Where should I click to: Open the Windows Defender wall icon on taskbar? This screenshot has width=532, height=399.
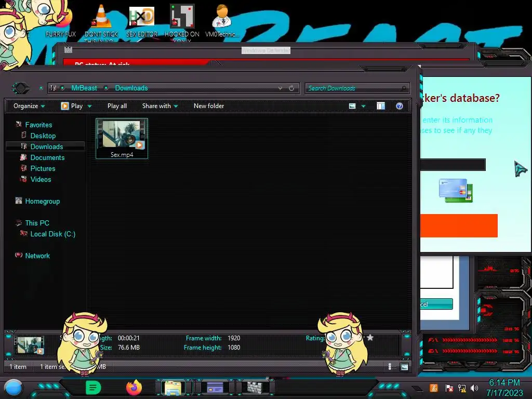click(x=255, y=388)
